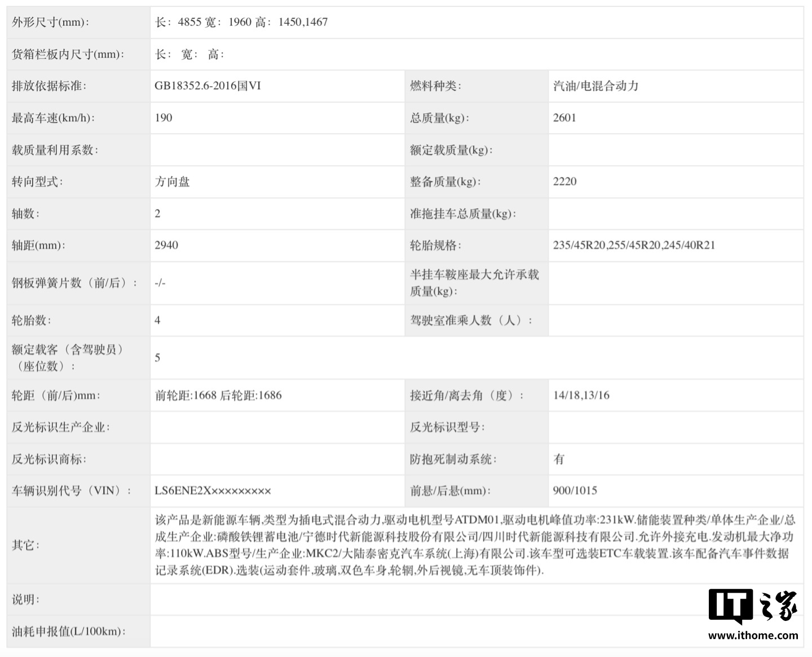
Task: Click the 驾驶室准乘人数(人) label
Action: [471, 321]
